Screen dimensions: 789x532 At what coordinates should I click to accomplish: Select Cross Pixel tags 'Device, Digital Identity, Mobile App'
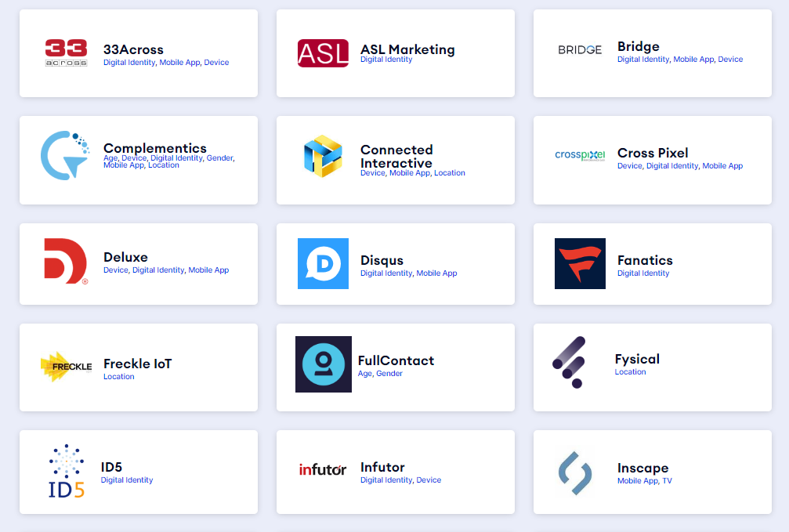point(680,165)
